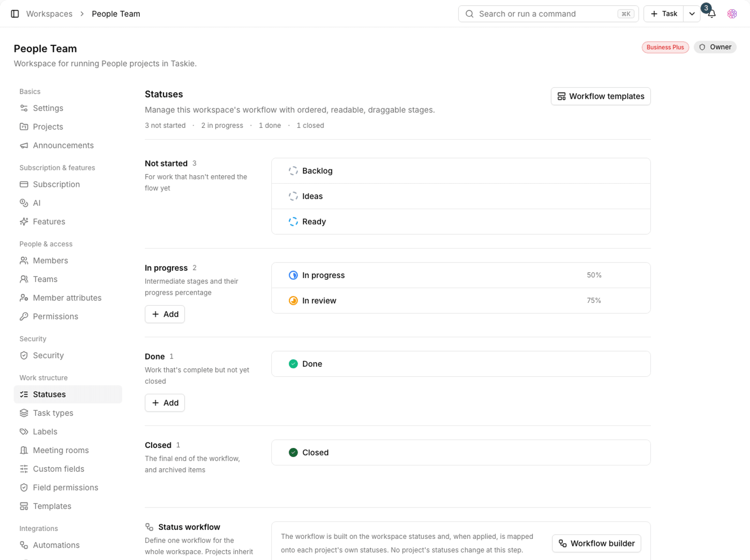750x560 pixels.
Task: Click the dark green Closed status icon
Action: pos(293,452)
